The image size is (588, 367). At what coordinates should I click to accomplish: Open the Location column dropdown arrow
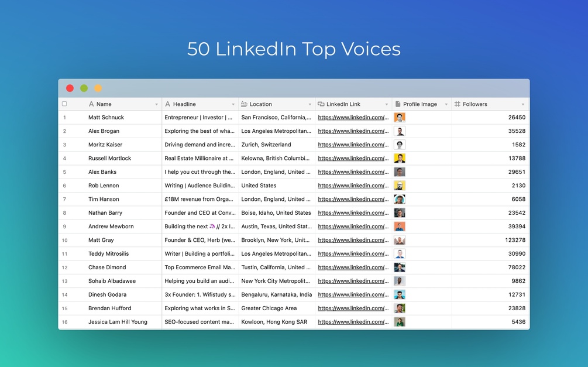310,104
